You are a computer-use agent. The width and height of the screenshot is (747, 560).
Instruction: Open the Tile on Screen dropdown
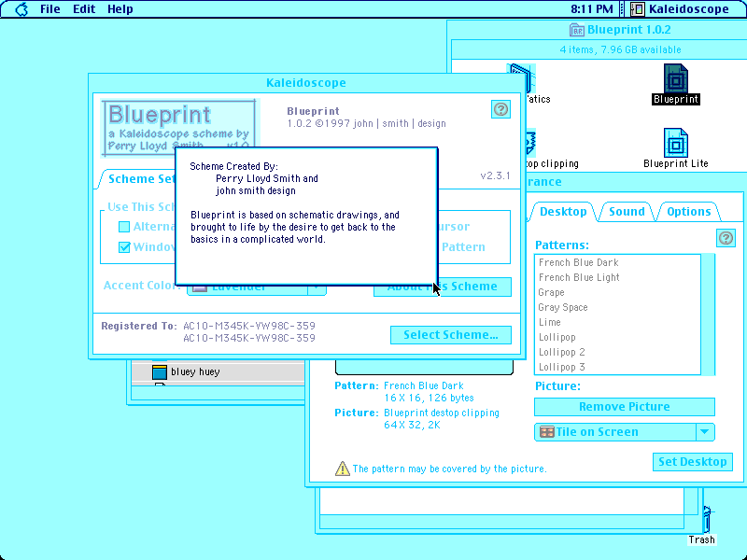(625, 432)
